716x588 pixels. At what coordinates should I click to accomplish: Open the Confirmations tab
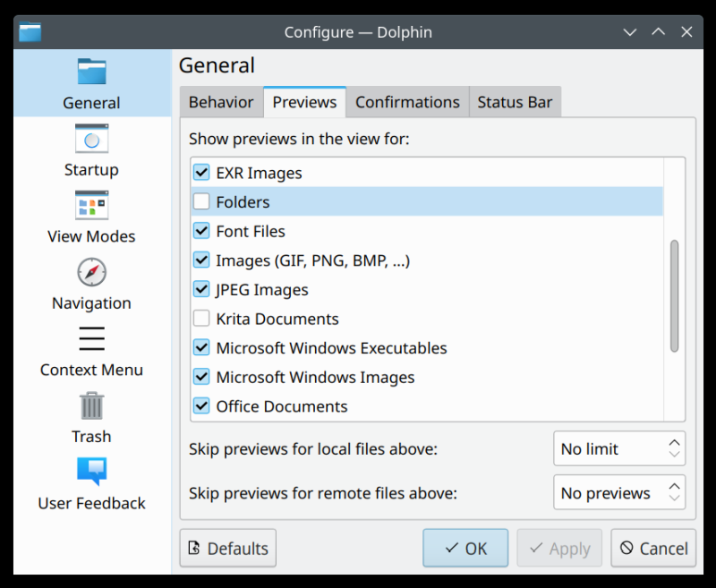[x=407, y=102]
